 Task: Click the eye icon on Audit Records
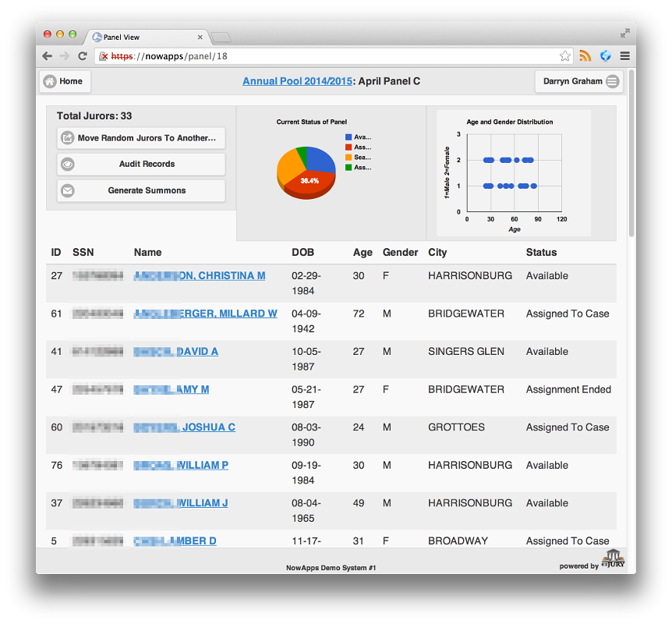pos(68,165)
